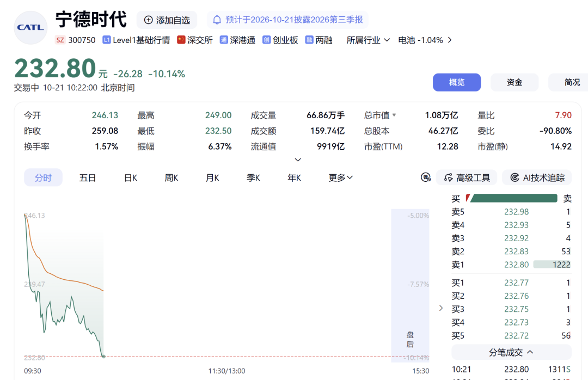Image resolution: width=588 pixels, height=380 pixels.
Task: Open AI技术追踪 tracking
Action: coord(537,177)
